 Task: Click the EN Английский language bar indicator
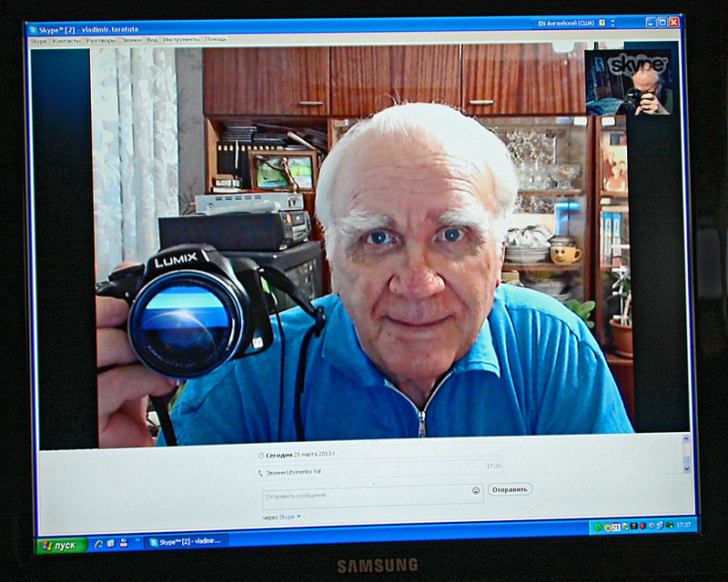pyautogui.click(x=566, y=23)
